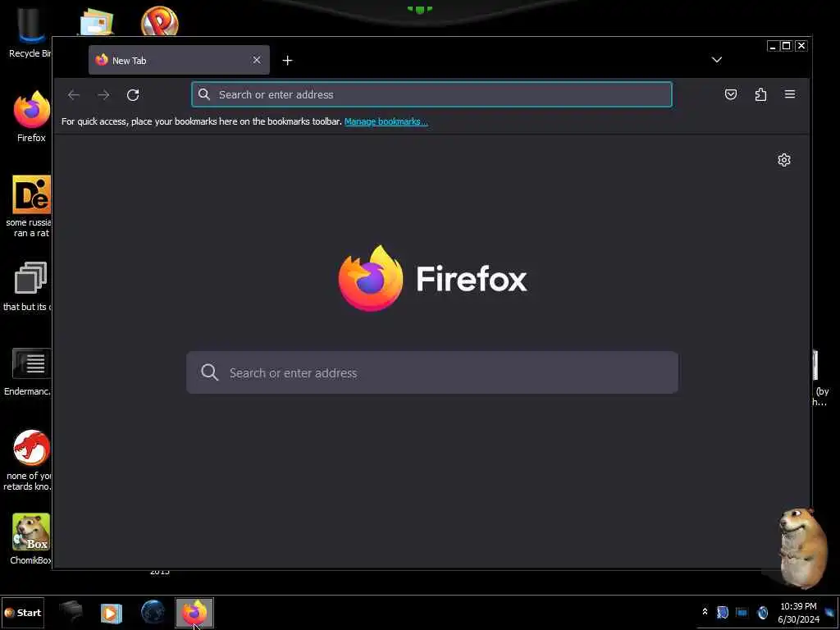Expand the list all tabs chevron
Viewport: 840px width, 630px height.
(717, 59)
